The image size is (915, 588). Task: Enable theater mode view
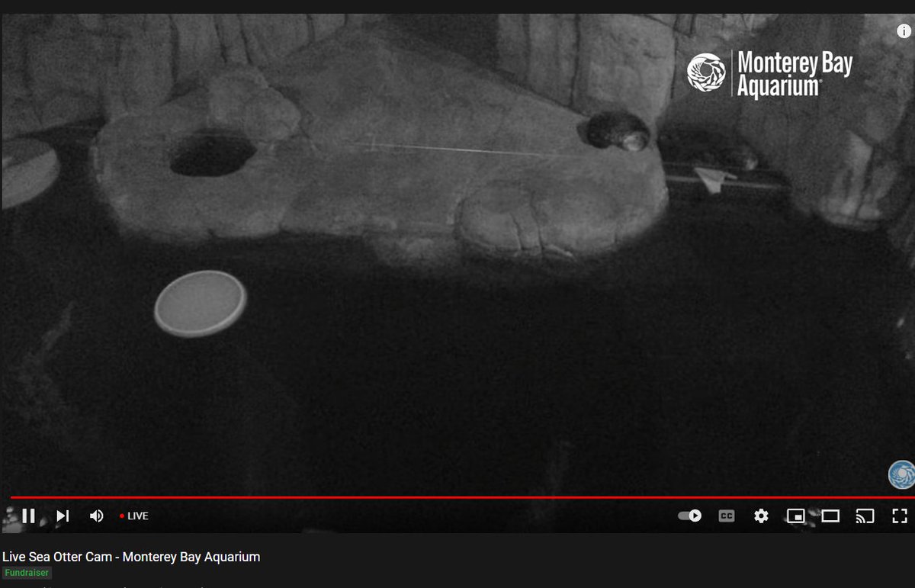(830, 516)
